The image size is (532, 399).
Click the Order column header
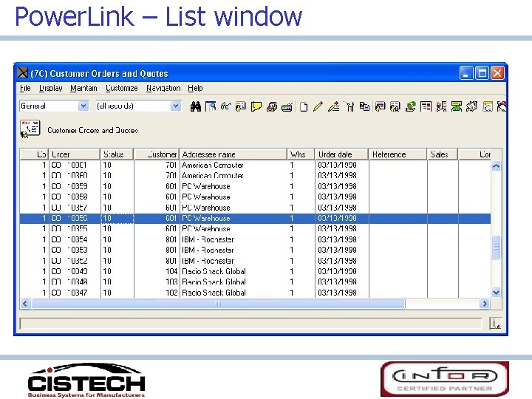75,154
